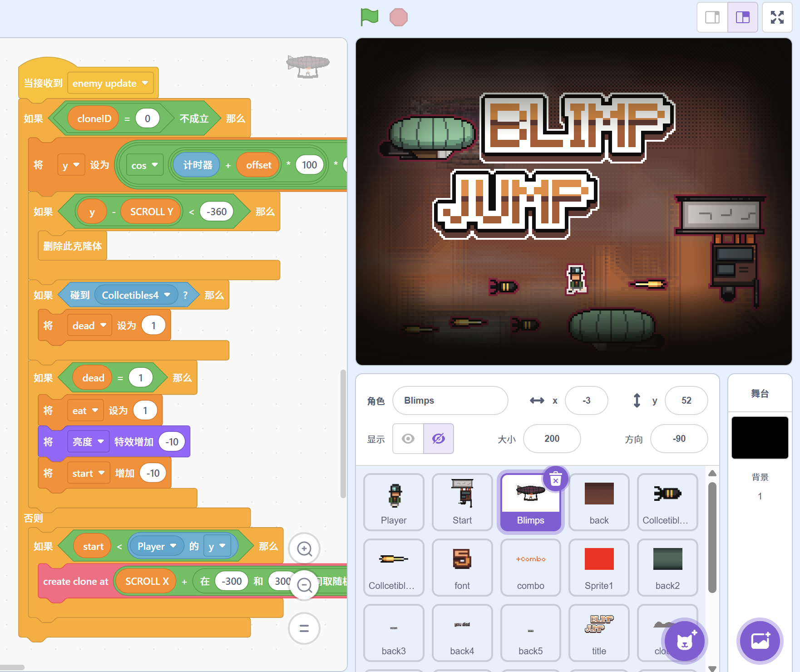Screen dimensions: 800x672
Task: Click the workspace vertical scrollbar
Action: pyautogui.click(x=343, y=434)
